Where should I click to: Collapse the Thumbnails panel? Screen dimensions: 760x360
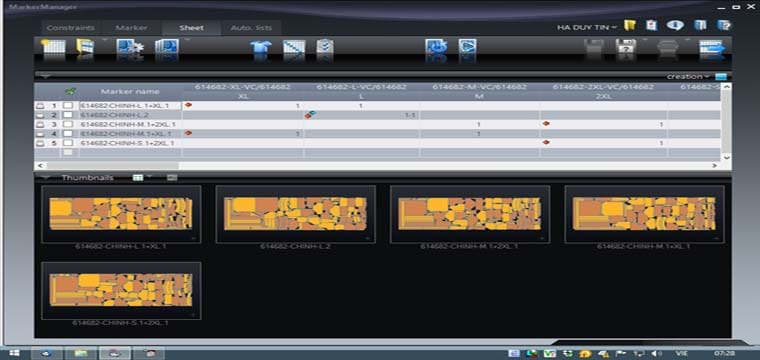45,177
